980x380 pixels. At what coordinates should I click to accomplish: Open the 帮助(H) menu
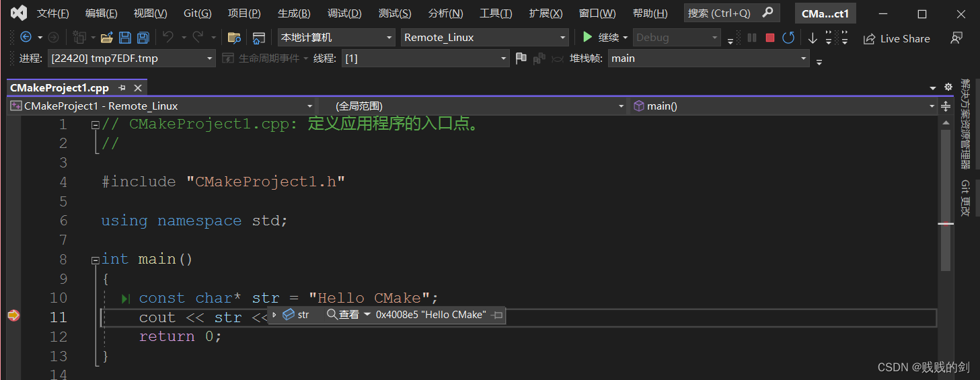point(650,13)
